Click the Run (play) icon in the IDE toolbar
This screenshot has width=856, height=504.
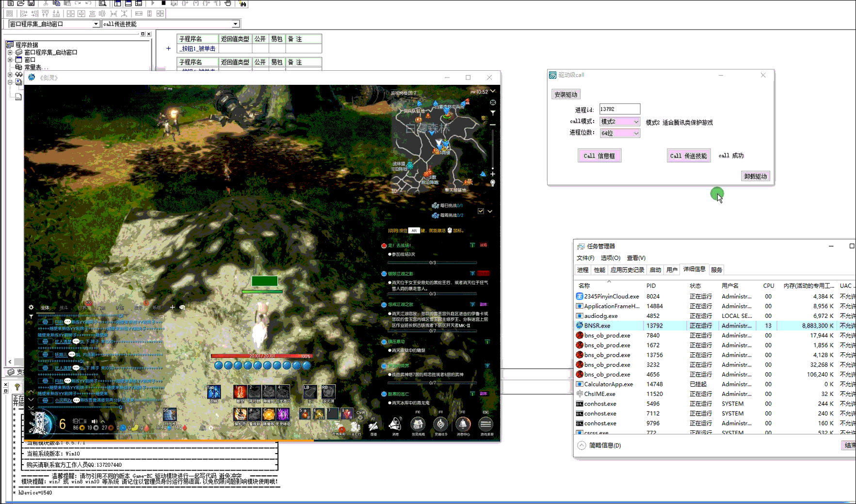153,3
